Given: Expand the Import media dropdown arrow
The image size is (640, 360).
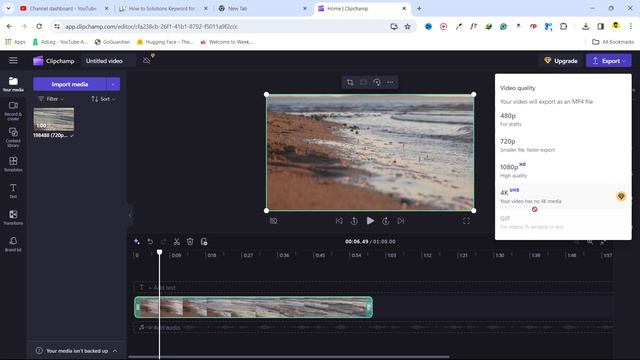Looking at the screenshot, I should (x=113, y=84).
